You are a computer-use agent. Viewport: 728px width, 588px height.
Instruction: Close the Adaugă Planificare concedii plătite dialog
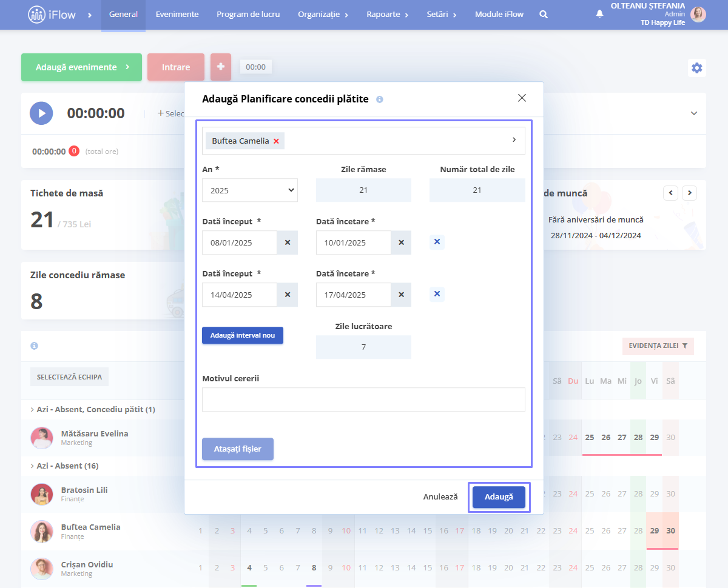pyautogui.click(x=522, y=98)
